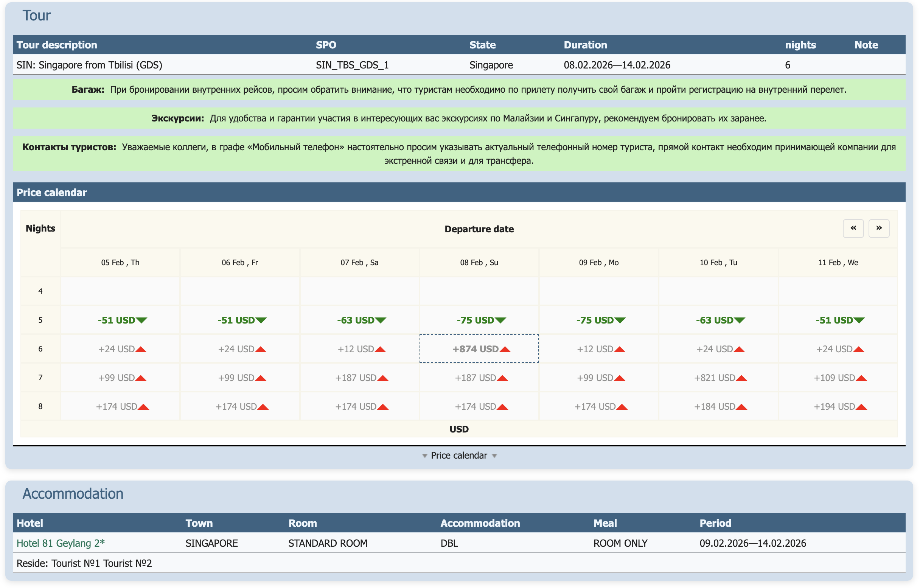This screenshot has height=588, width=920.
Task: Open Hotel 81 Geylang 2* link
Action: pyautogui.click(x=61, y=543)
